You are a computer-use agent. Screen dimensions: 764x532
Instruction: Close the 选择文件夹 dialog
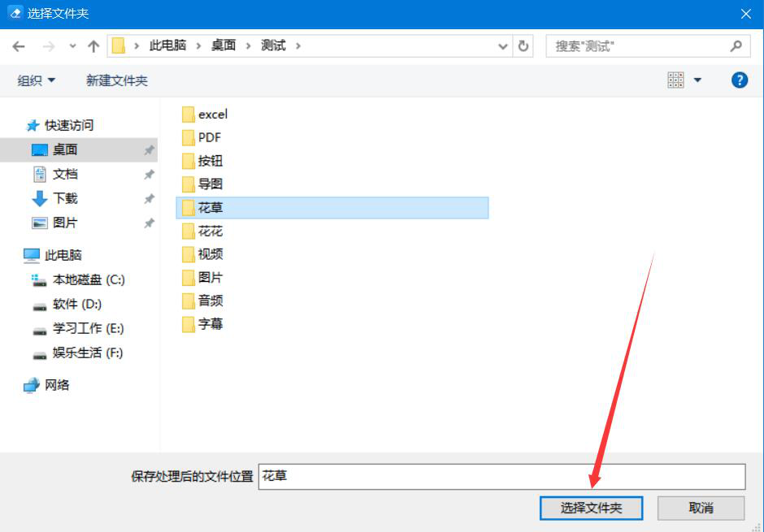(745, 14)
